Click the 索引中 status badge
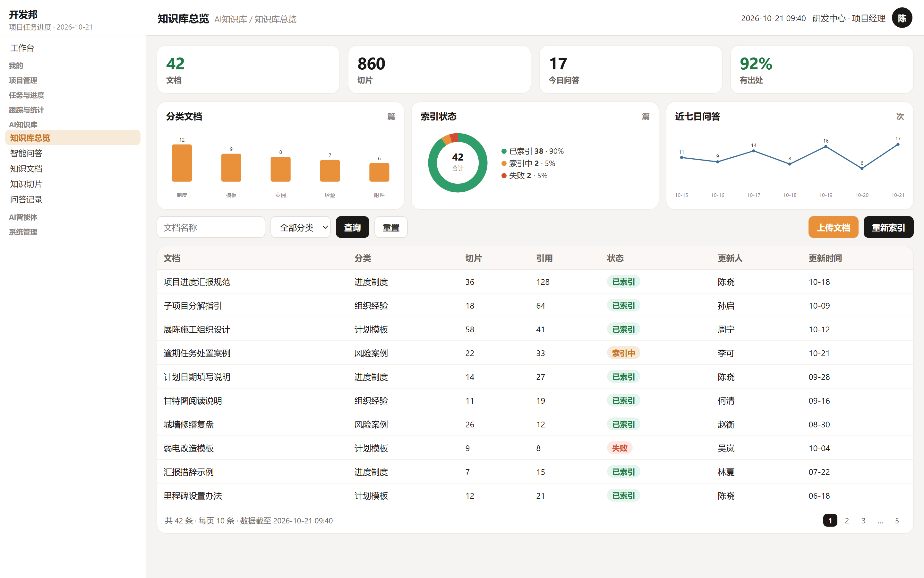Image resolution: width=924 pixels, height=578 pixels. 623,353
